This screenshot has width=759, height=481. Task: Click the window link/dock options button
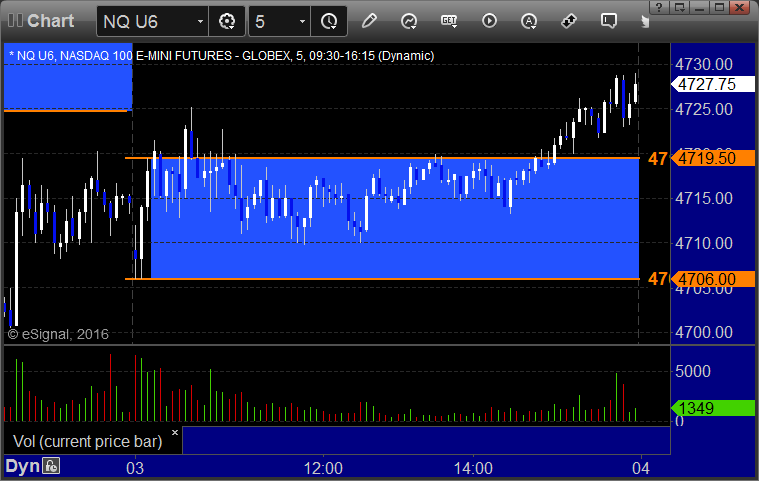tap(680, 7)
